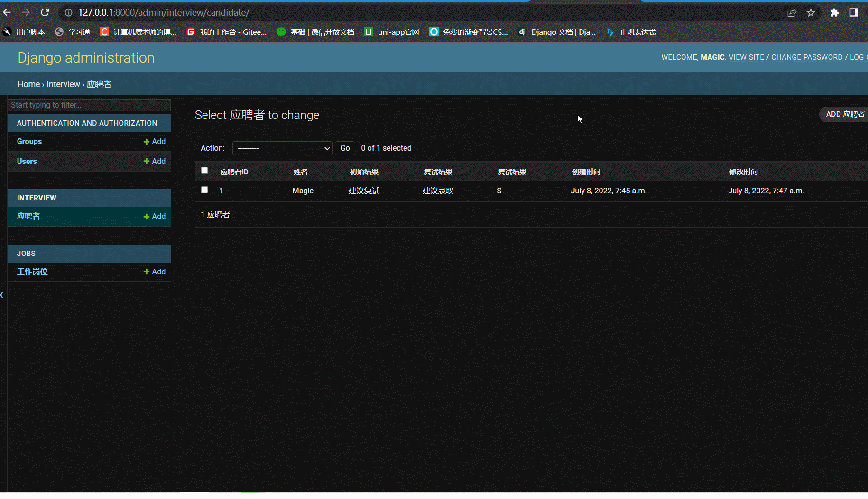Open the 学习通 bookmark
Image resolution: width=868 pixels, height=499 pixels.
pyautogui.click(x=73, y=32)
